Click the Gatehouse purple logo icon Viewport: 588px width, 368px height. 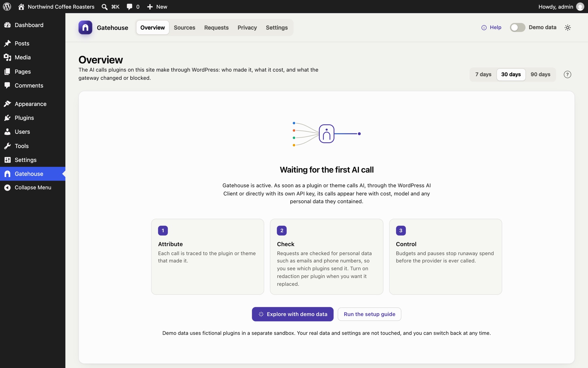pyautogui.click(x=85, y=27)
